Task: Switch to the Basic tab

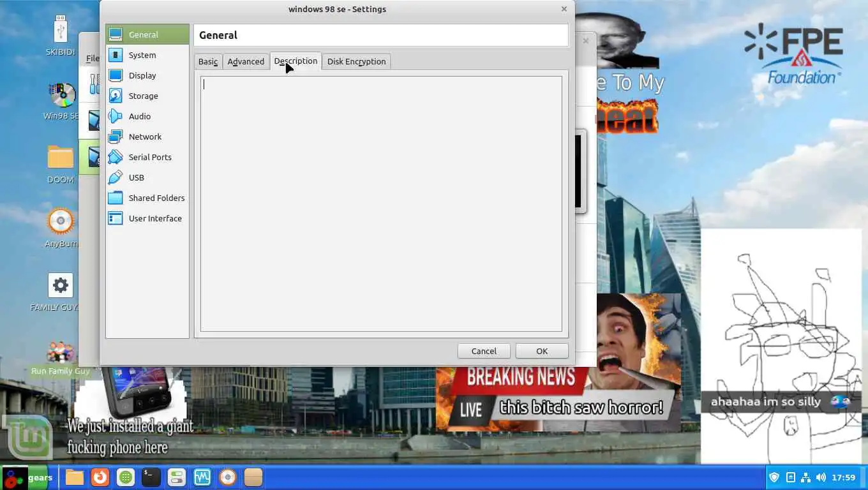Action: (x=208, y=61)
